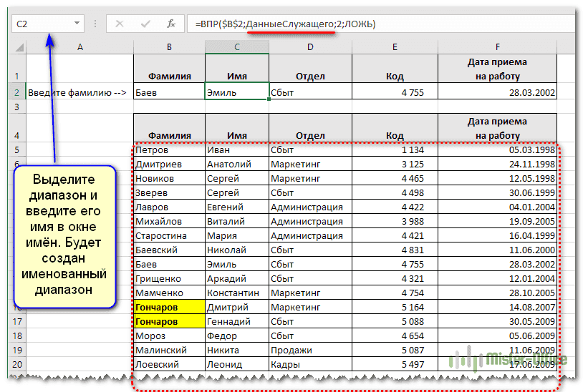583x392 pixels.
Task: Click the Фамилия header in row 4
Action: coord(169,134)
